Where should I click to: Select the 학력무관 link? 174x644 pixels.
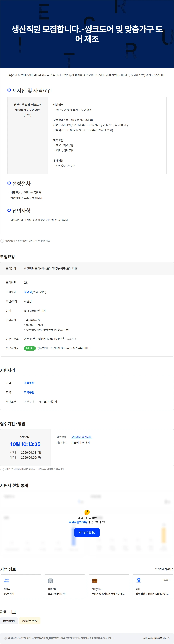coord(29,392)
